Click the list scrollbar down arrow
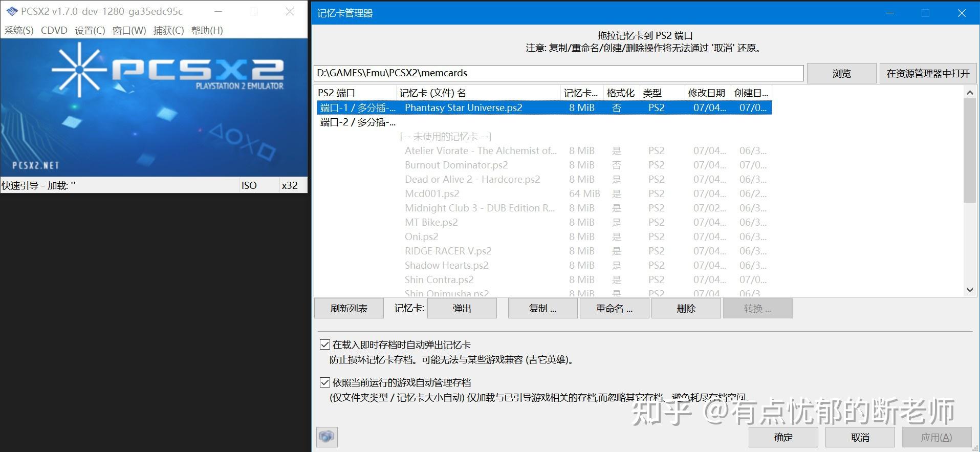The width and height of the screenshot is (980, 452). click(x=970, y=290)
